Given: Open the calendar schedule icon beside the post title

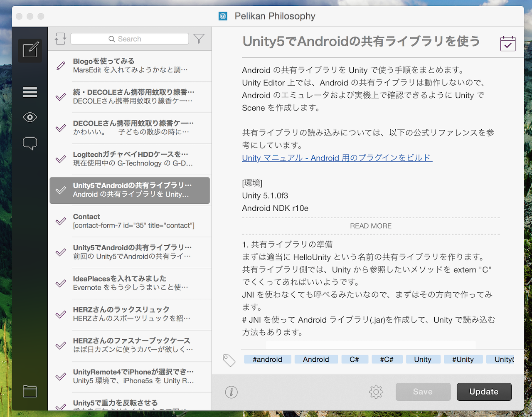Looking at the screenshot, I should click(x=508, y=43).
